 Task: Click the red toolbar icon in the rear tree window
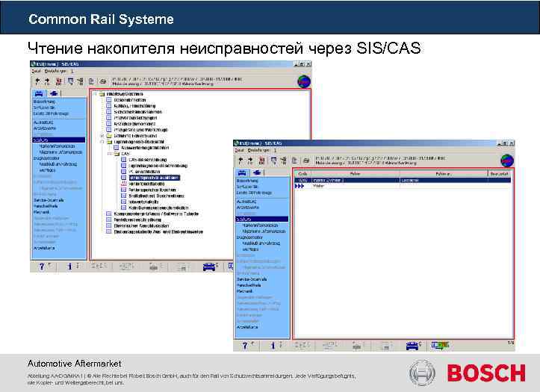point(59,81)
